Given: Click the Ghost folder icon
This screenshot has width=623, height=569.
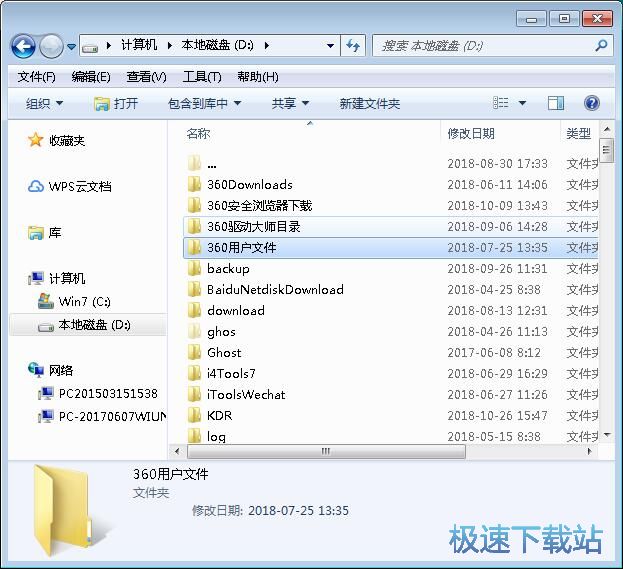Looking at the screenshot, I should point(194,352).
